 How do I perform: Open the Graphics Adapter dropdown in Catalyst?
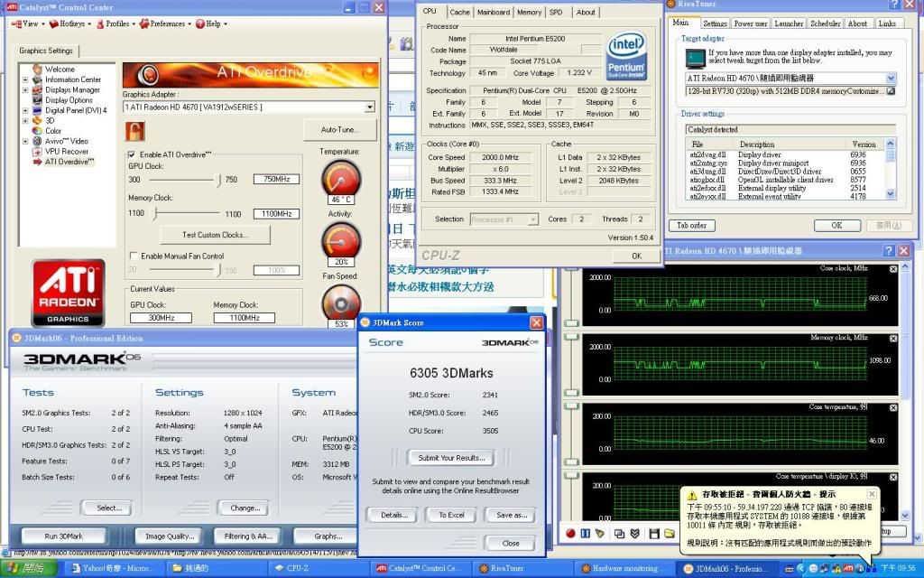369,107
